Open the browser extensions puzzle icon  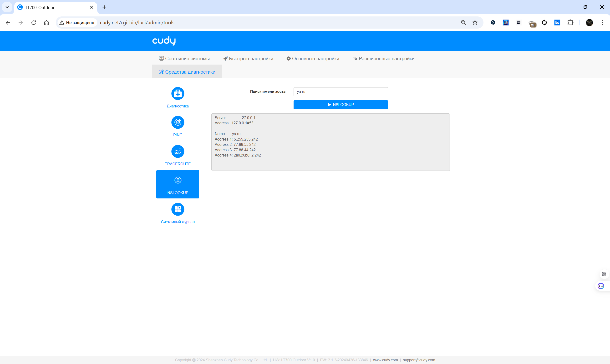point(570,23)
